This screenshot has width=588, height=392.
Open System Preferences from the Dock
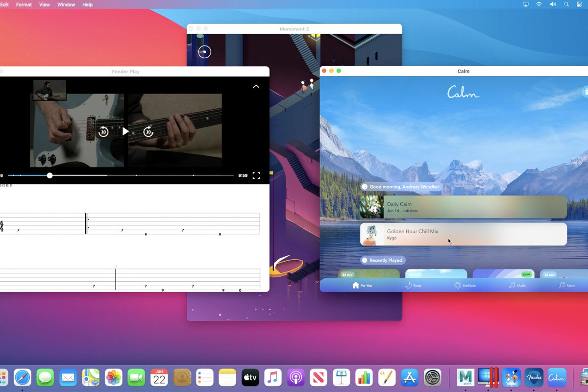coord(433,377)
